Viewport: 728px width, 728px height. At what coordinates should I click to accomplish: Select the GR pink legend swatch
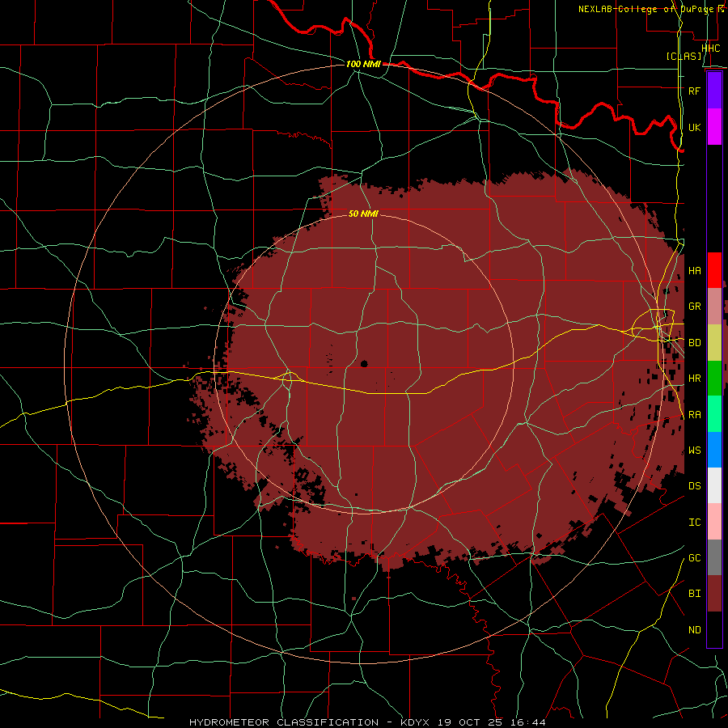pyautogui.click(x=714, y=306)
